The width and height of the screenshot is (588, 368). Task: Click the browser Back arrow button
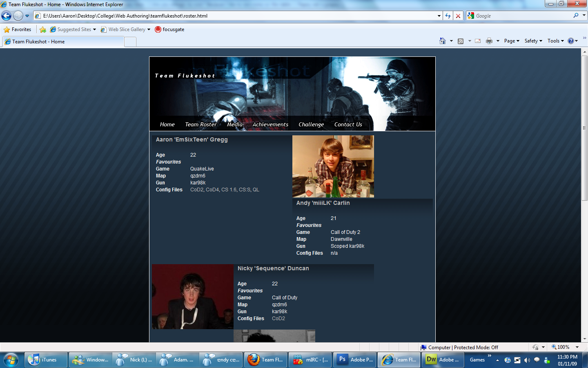7,16
